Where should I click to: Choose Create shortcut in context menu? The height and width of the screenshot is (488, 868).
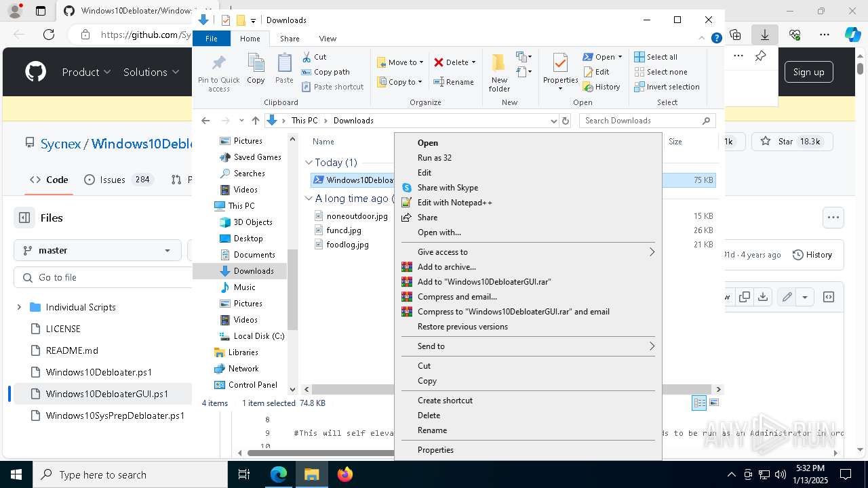pos(527,401)
